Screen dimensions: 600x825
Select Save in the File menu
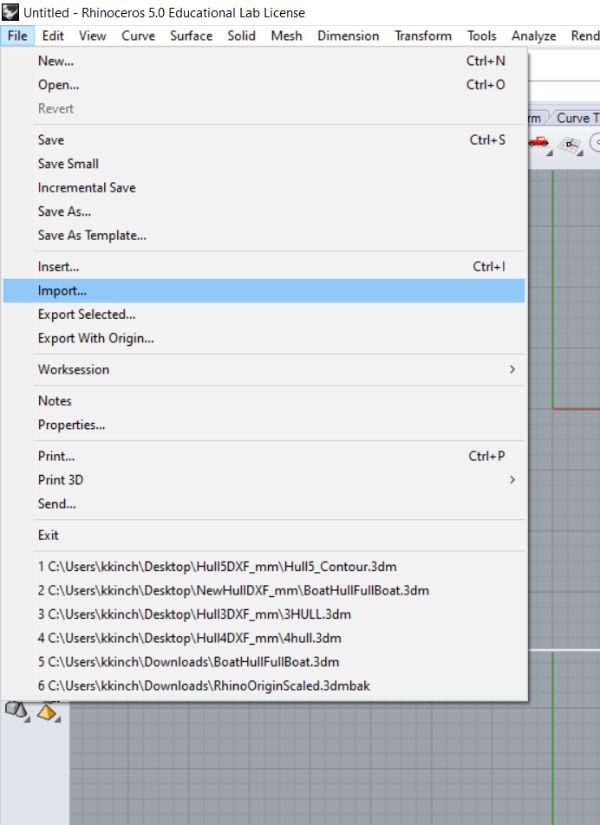(x=264, y=140)
